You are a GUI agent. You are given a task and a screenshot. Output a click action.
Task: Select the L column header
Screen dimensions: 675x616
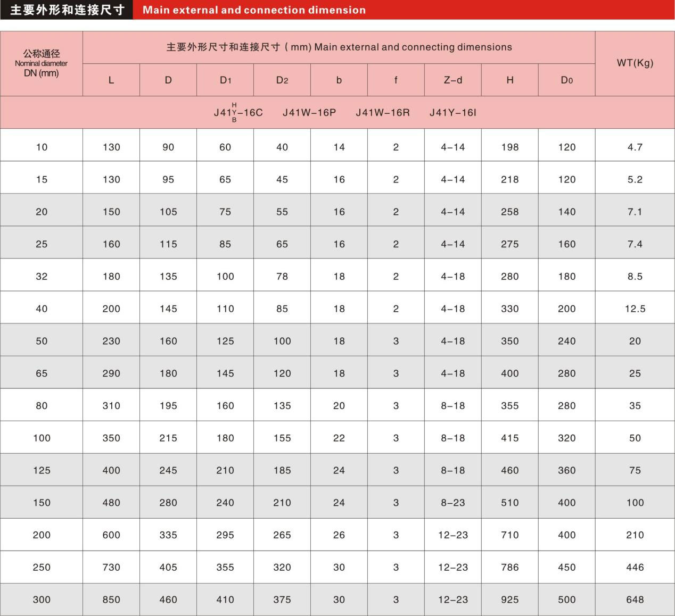point(111,80)
